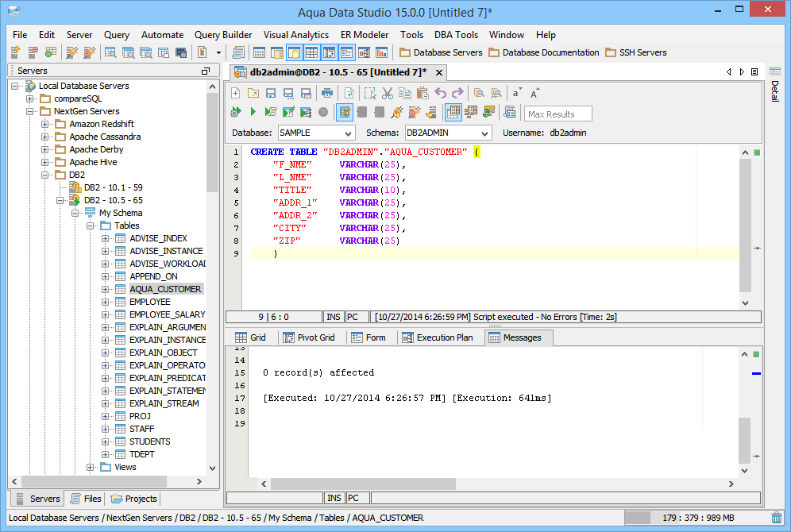Toggle the auto-commit button in query toolbar
The height and width of the screenshot is (532, 791).
click(x=345, y=112)
